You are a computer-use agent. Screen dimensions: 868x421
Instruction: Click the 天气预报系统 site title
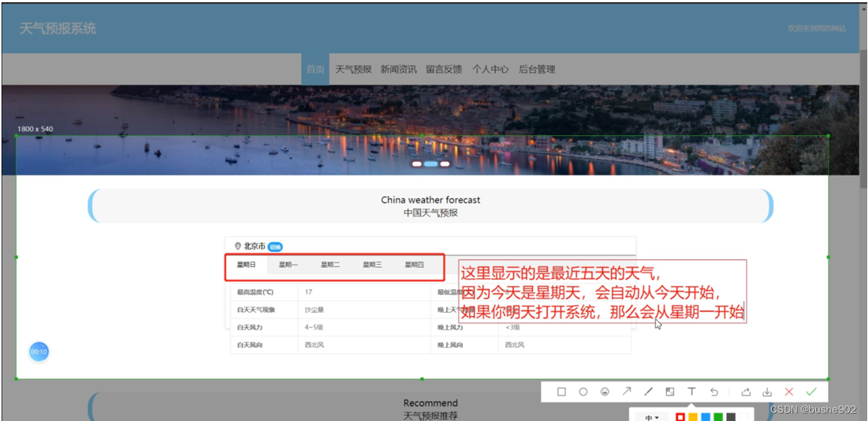click(x=58, y=29)
